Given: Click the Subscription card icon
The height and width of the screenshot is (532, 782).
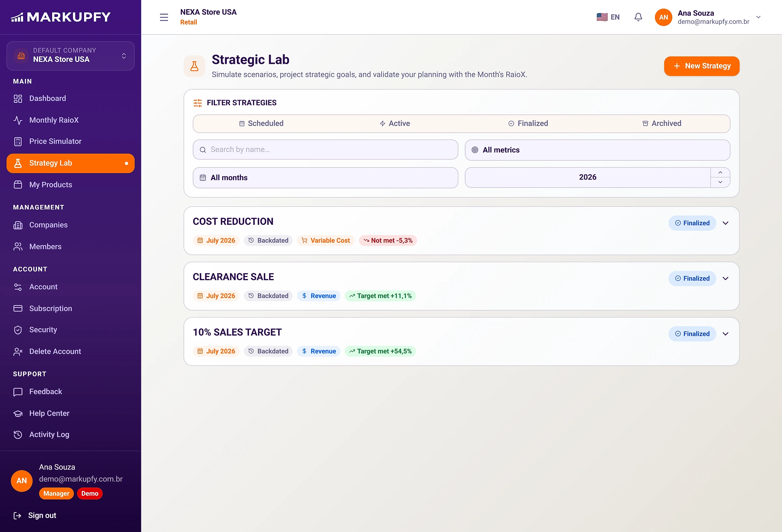Looking at the screenshot, I should tap(18, 309).
